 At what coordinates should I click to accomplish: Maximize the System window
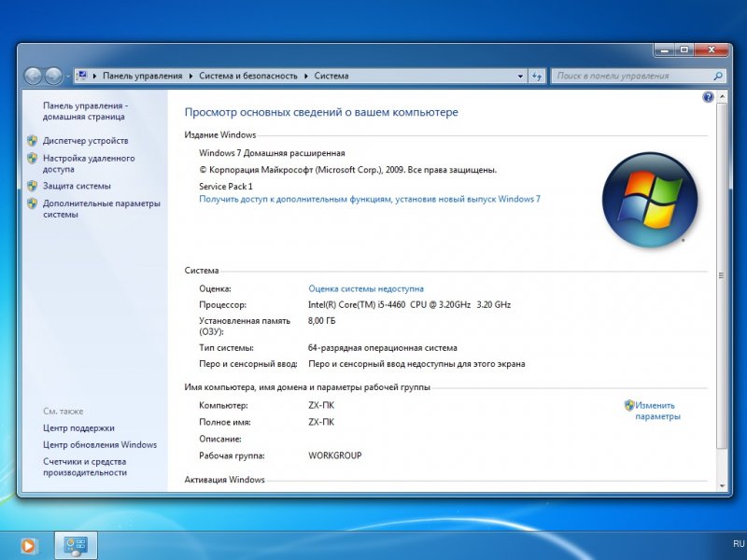pyautogui.click(x=684, y=49)
